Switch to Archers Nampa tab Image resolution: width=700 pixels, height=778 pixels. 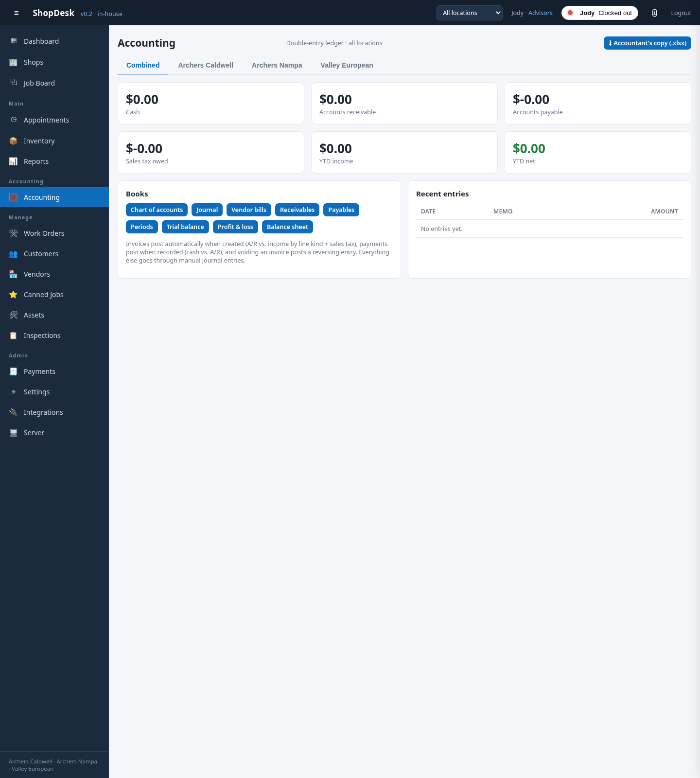click(277, 65)
